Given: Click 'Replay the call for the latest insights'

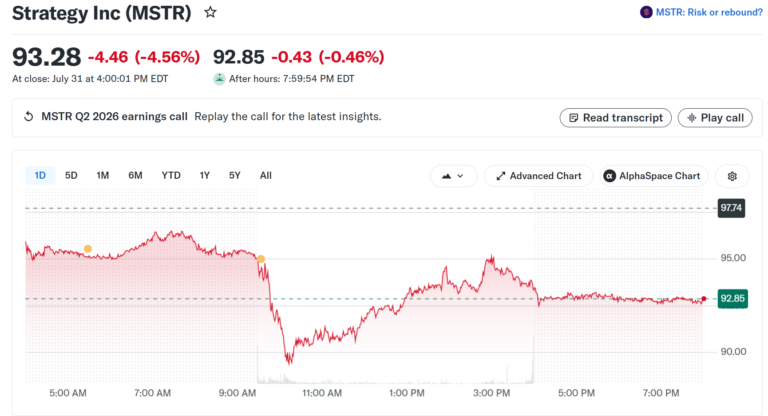Looking at the screenshot, I should pyautogui.click(x=288, y=117).
